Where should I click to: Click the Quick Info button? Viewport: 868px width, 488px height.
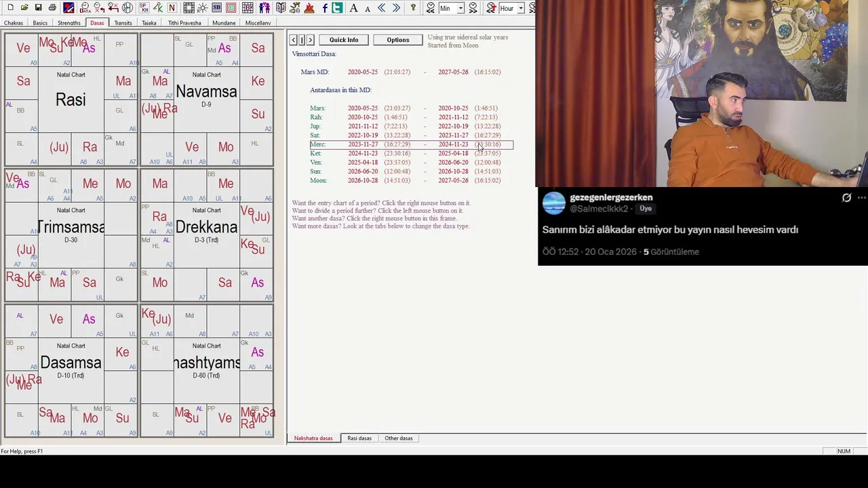344,40
